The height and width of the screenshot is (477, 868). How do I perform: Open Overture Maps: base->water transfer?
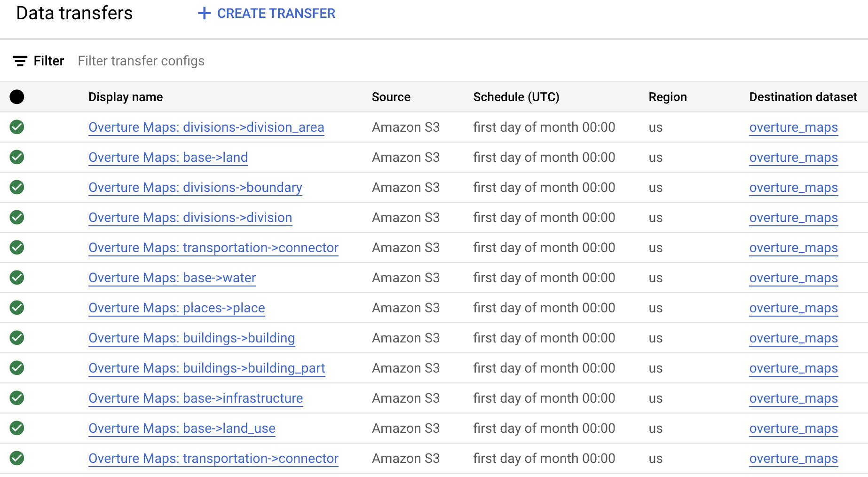[x=172, y=278]
